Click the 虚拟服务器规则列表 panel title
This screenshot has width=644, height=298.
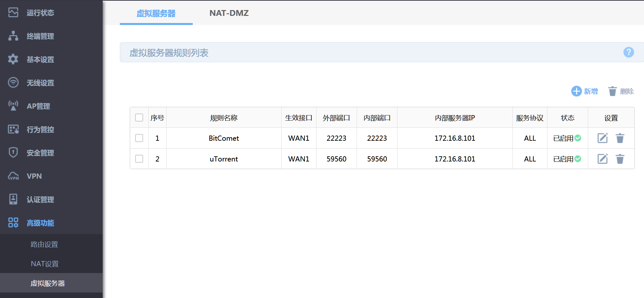[169, 53]
